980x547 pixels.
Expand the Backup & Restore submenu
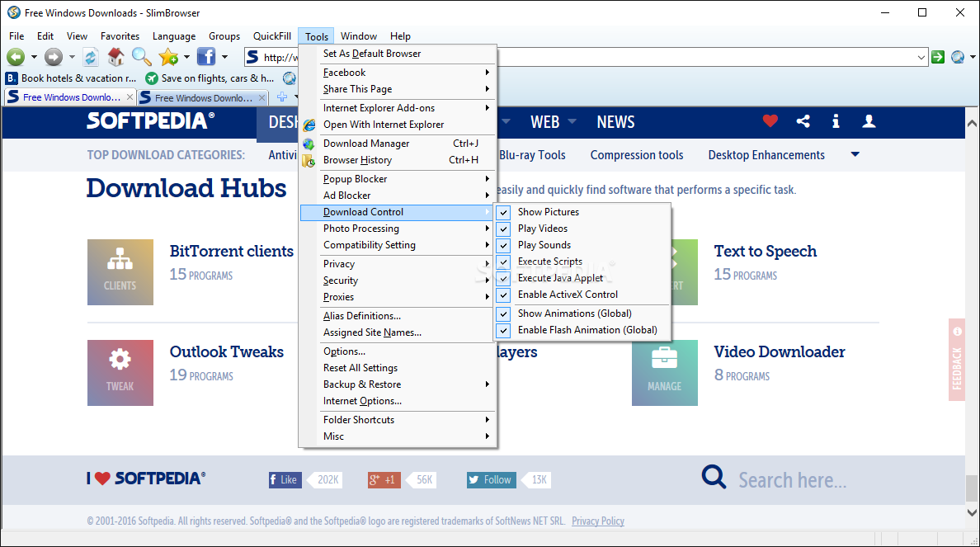point(398,384)
